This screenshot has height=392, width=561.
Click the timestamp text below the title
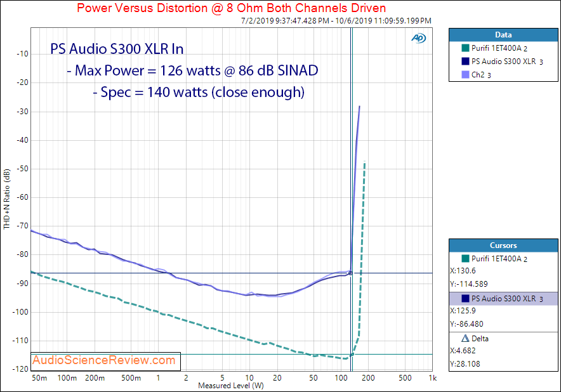pos(336,21)
